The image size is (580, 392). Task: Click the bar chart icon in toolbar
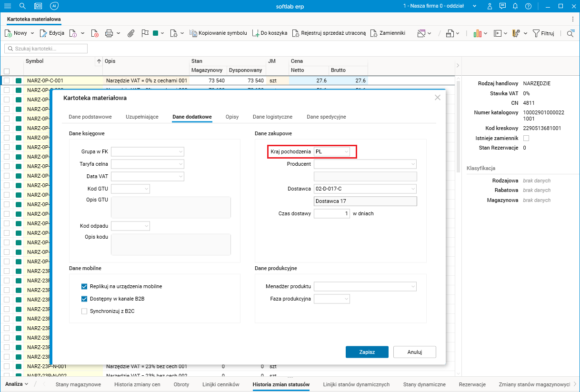(x=477, y=33)
